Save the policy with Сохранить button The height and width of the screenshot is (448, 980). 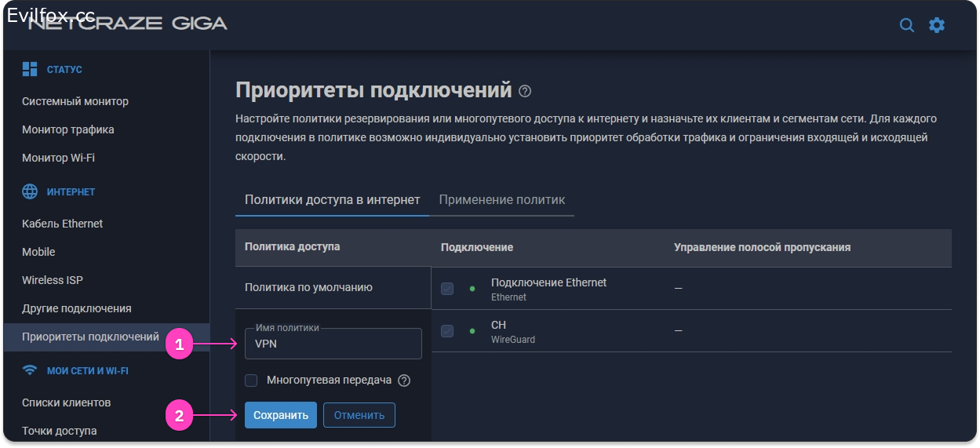coord(280,415)
